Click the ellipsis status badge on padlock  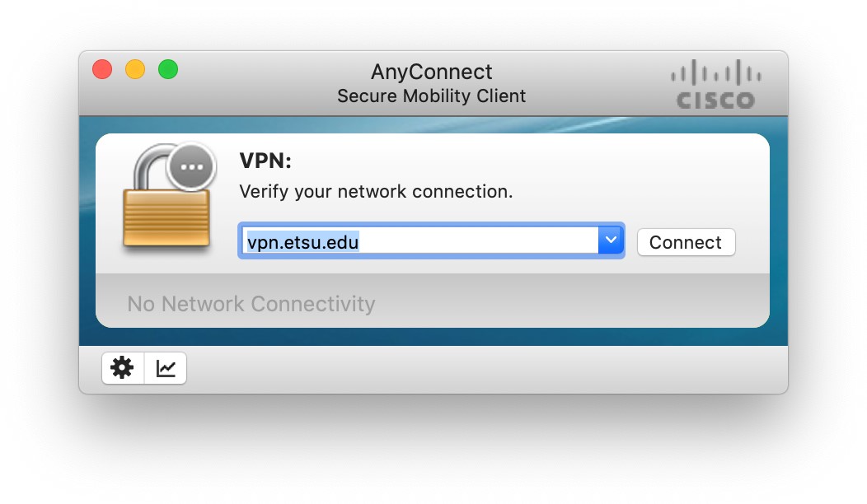192,167
